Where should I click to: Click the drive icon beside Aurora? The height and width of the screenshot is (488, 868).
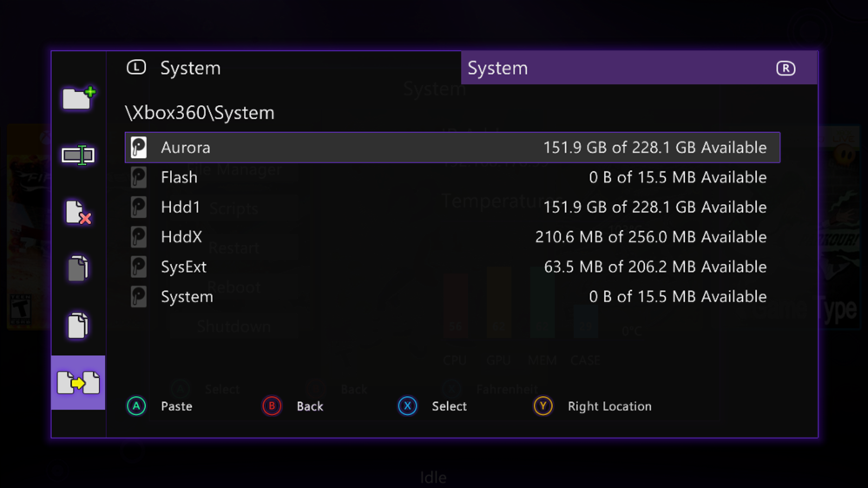click(x=138, y=148)
